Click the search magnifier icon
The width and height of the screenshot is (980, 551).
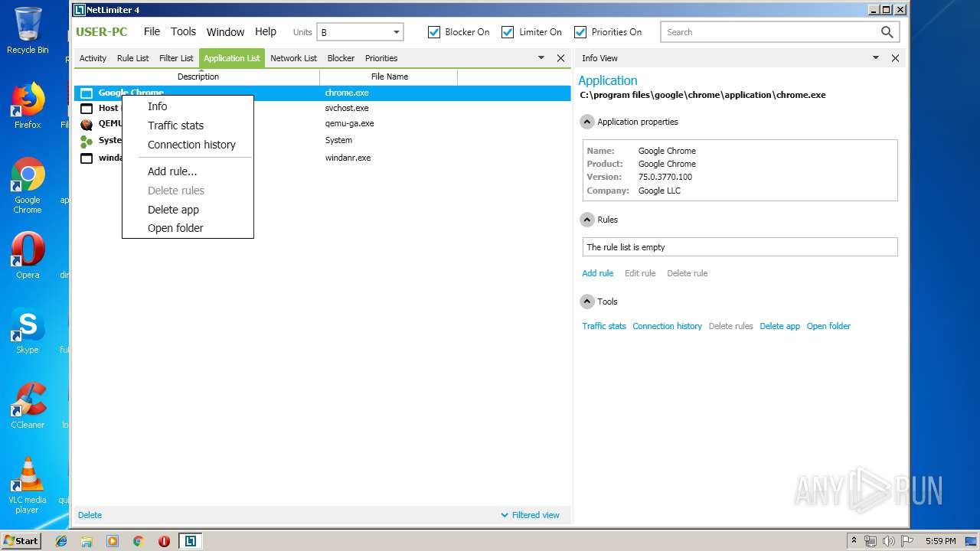887,32
